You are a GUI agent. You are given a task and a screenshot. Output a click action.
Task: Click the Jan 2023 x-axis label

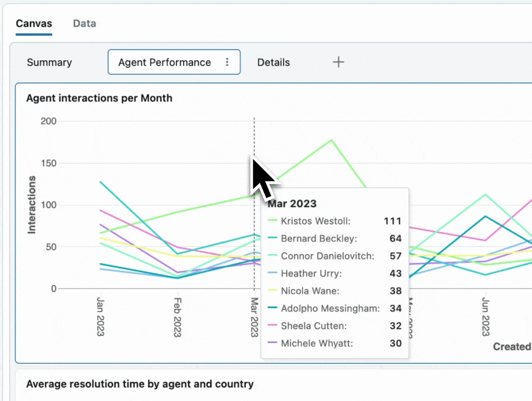coord(100,317)
